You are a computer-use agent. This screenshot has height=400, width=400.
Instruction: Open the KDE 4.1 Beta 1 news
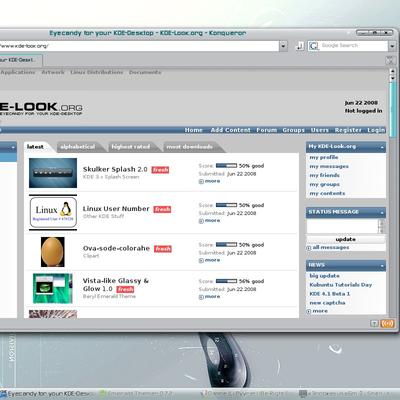(330, 294)
